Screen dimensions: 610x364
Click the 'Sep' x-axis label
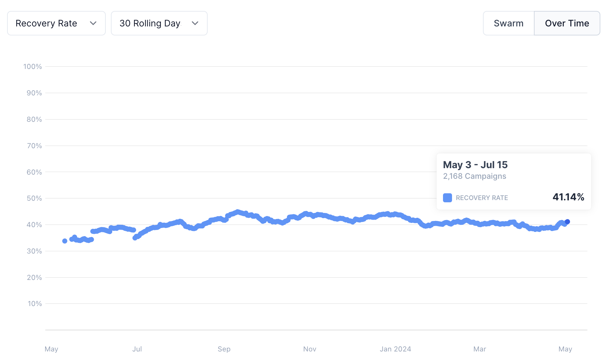[x=224, y=349]
